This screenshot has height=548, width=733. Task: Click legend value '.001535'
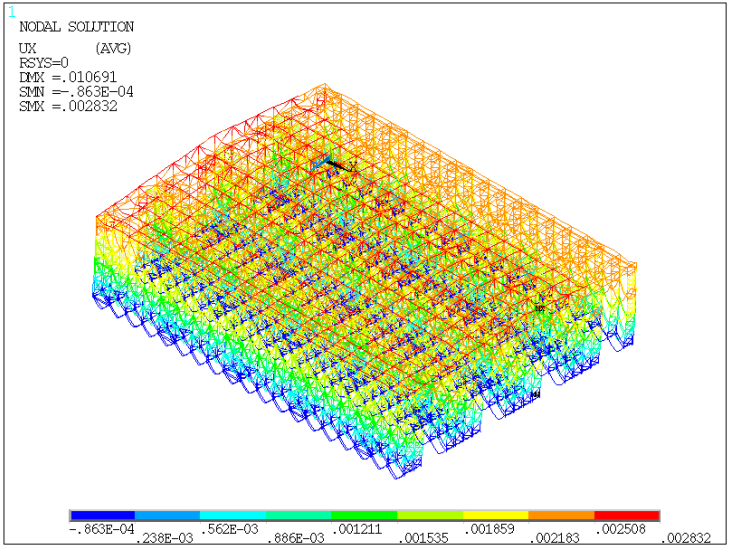click(423, 538)
